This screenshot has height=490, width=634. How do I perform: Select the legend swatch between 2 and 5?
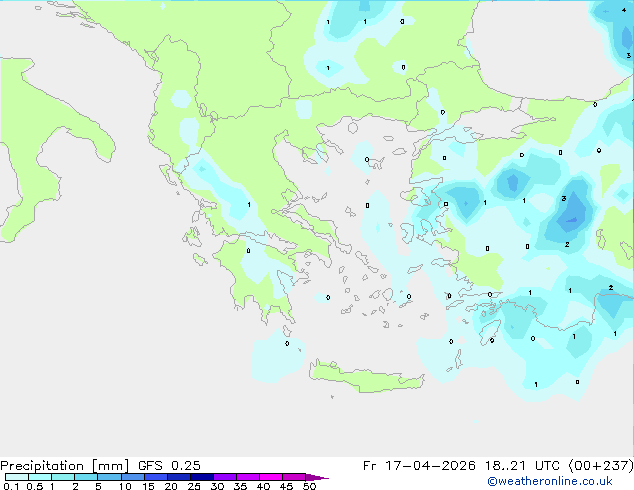[86, 477]
